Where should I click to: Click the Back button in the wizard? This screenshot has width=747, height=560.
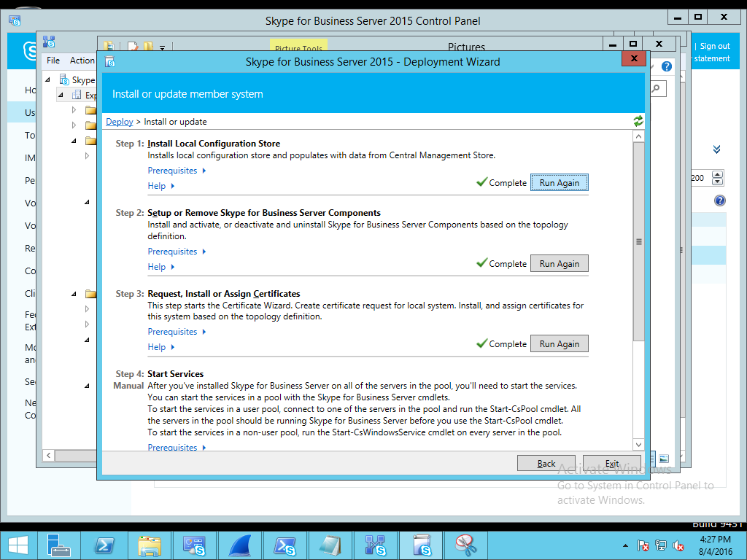click(546, 463)
